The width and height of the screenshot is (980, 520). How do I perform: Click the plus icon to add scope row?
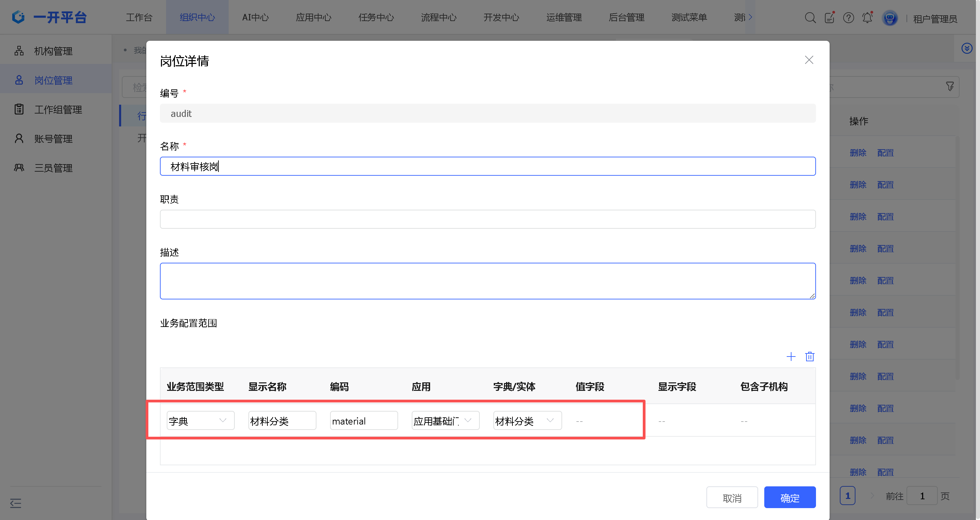coord(790,357)
